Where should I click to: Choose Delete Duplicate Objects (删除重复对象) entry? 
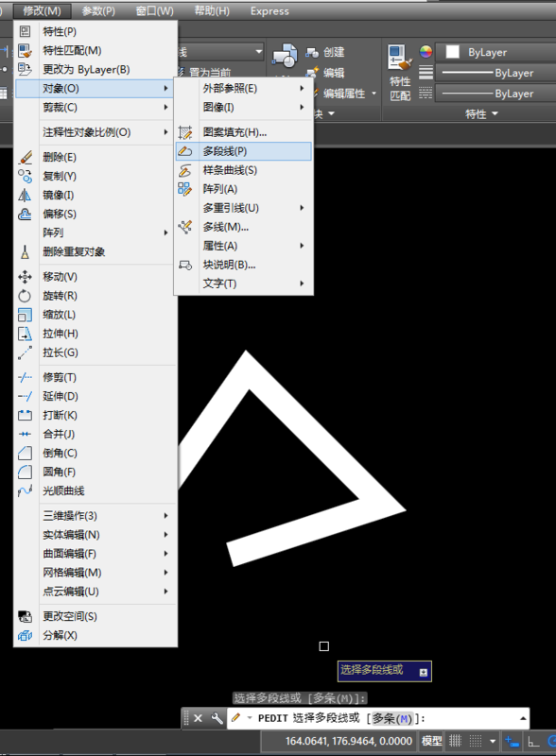(x=96, y=251)
